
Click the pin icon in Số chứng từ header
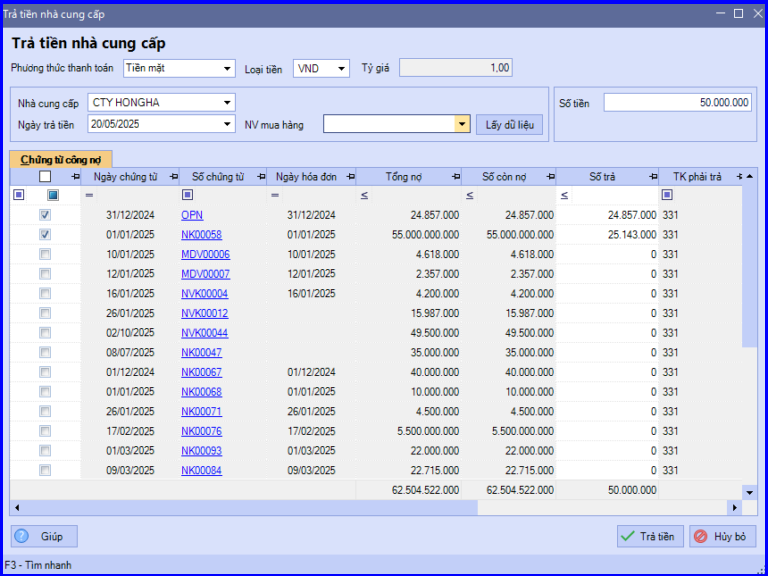[262, 177]
